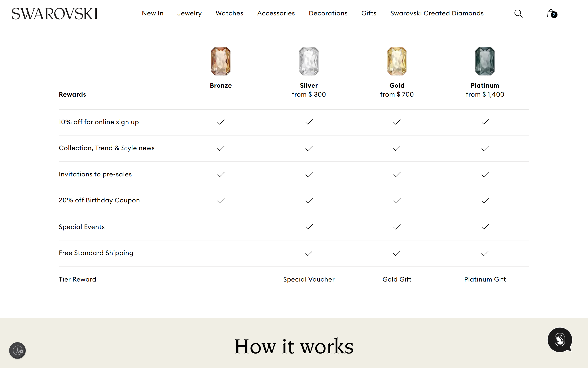Image resolution: width=588 pixels, height=368 pixels.
Task: Click the Silver checkmark for Special Events
Action: [x=309, y=227]
